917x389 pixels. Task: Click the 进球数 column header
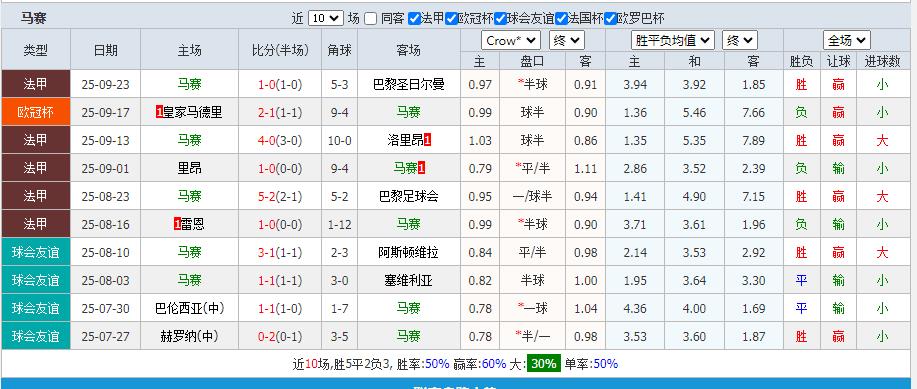tap(882, 61)
